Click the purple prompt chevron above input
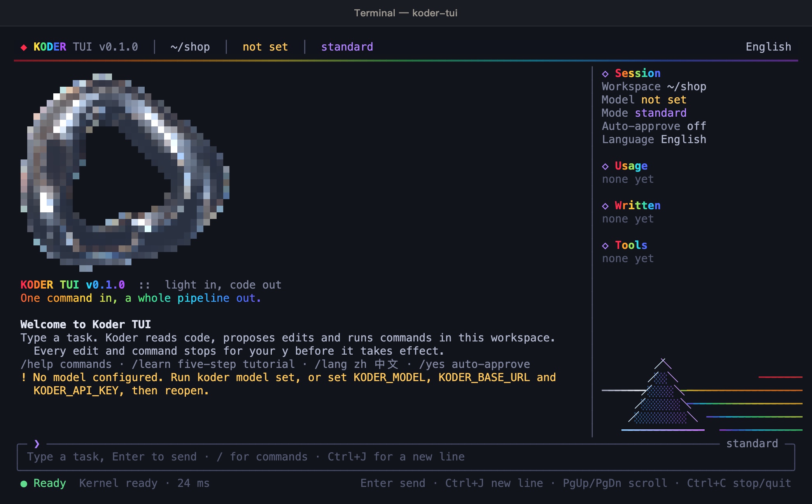Viewport: 812px width, 504px height. (x=37, y=444)
